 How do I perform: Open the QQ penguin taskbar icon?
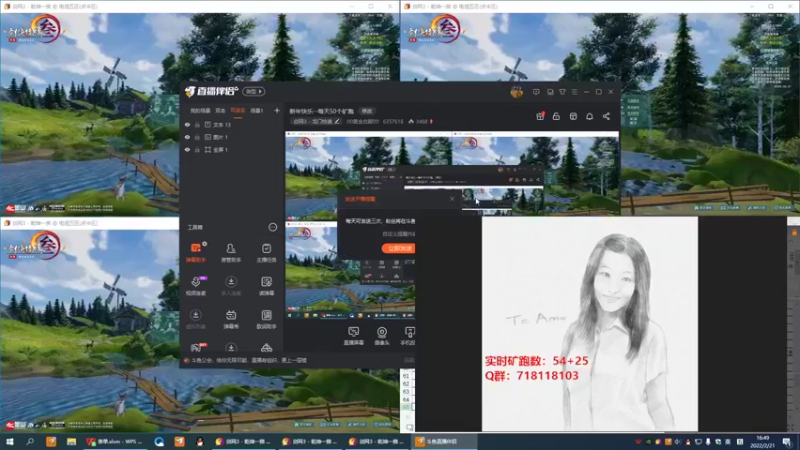pyautogui.click(x=199, y=441)
